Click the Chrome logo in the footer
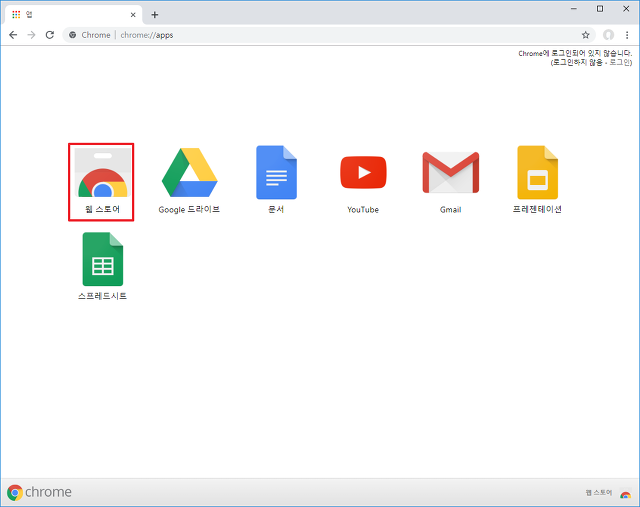 [x=39, y=492]
